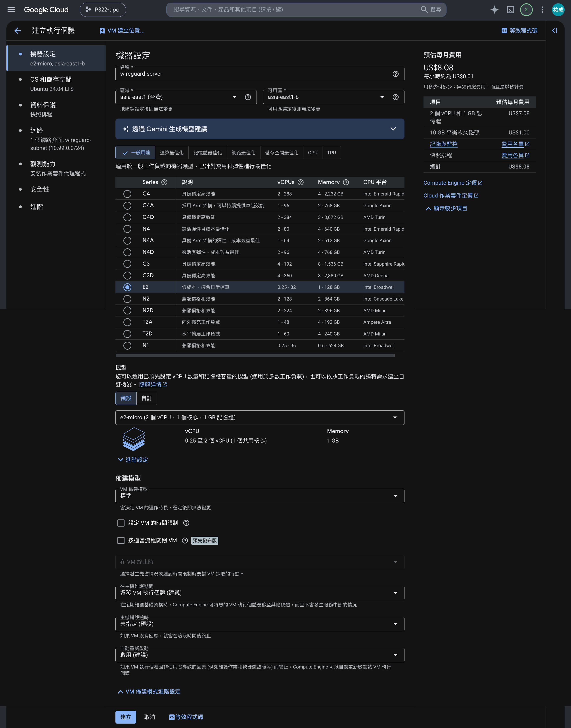
Task: Collapse cost list with 顯示較少項目
Action: point(446,209)
